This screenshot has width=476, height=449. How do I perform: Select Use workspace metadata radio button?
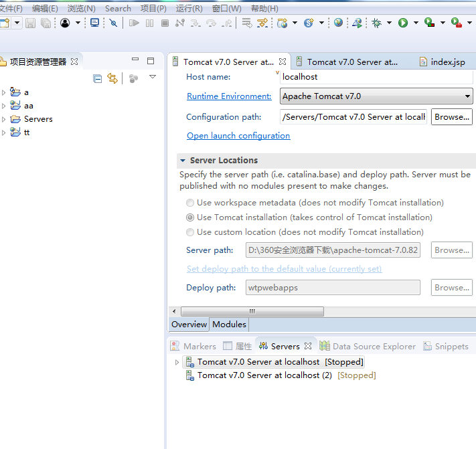point(190,203)
